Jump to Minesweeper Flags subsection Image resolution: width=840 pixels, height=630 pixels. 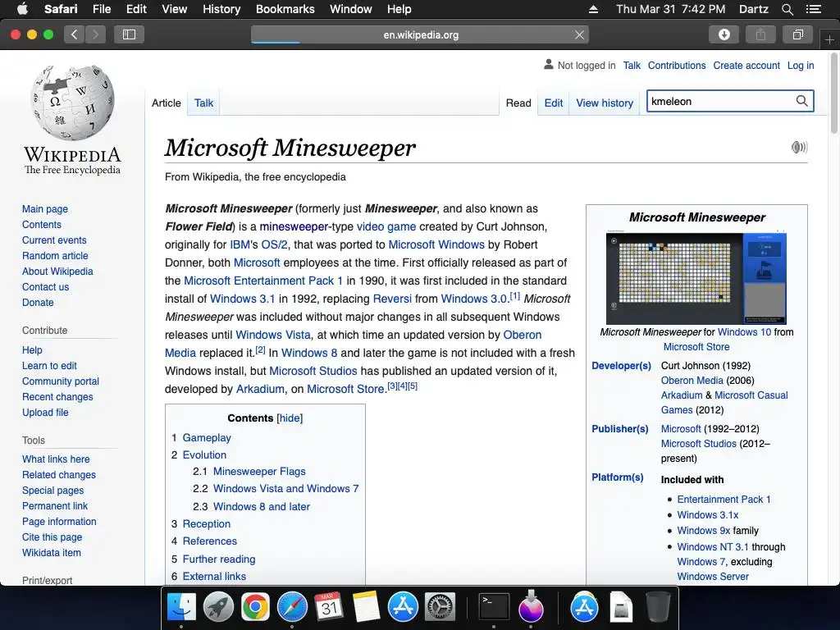tap(259, 472)
